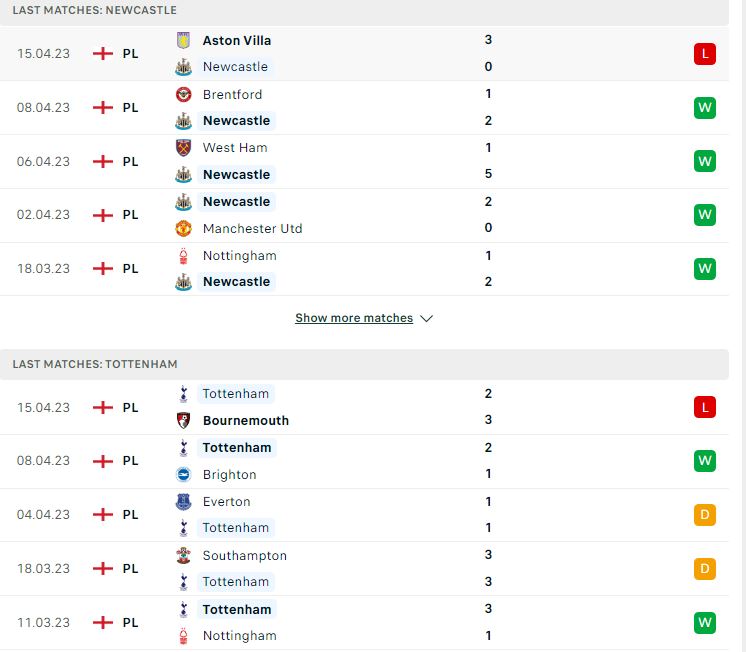Open Southampton vs Tottenham 3-3 score
This screenshot has height=652, width=746.
point(488,568)
